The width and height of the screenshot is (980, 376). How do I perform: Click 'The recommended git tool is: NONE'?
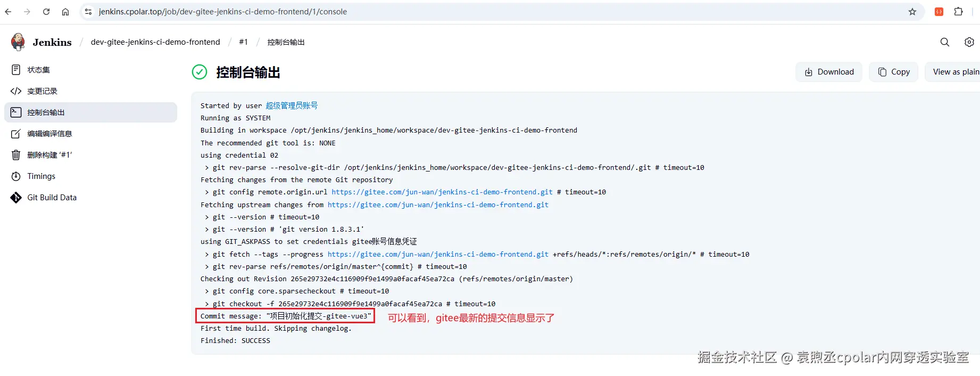coord(268,143)
